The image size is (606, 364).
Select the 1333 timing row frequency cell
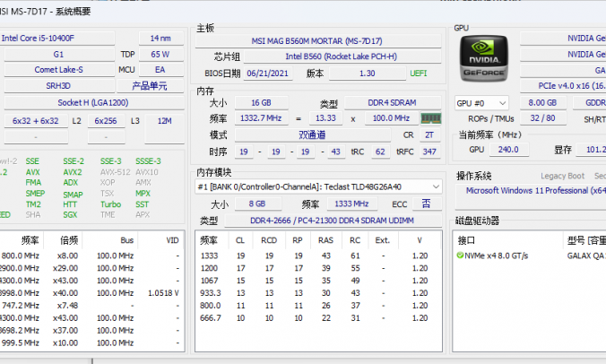(x=210, y=256)
